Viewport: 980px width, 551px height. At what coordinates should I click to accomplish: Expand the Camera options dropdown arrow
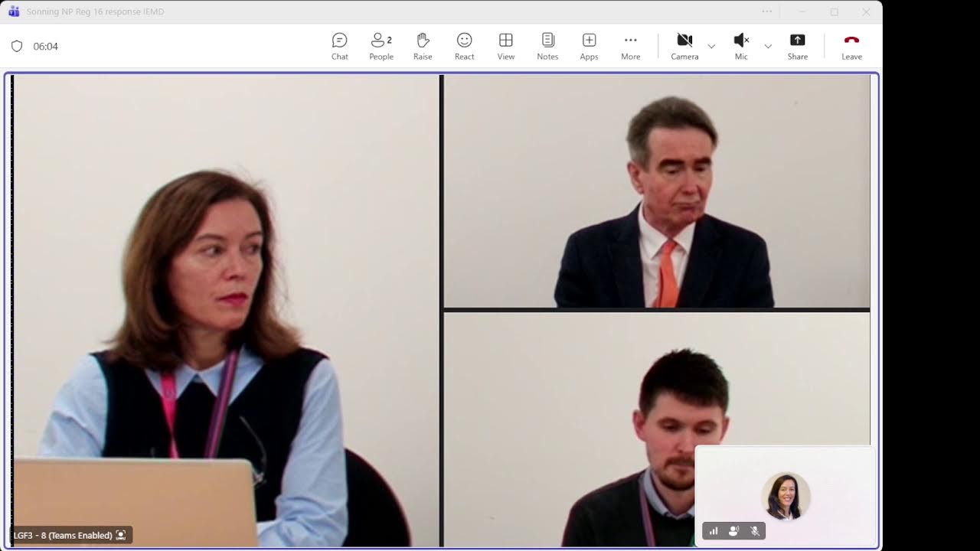[711, 47]
